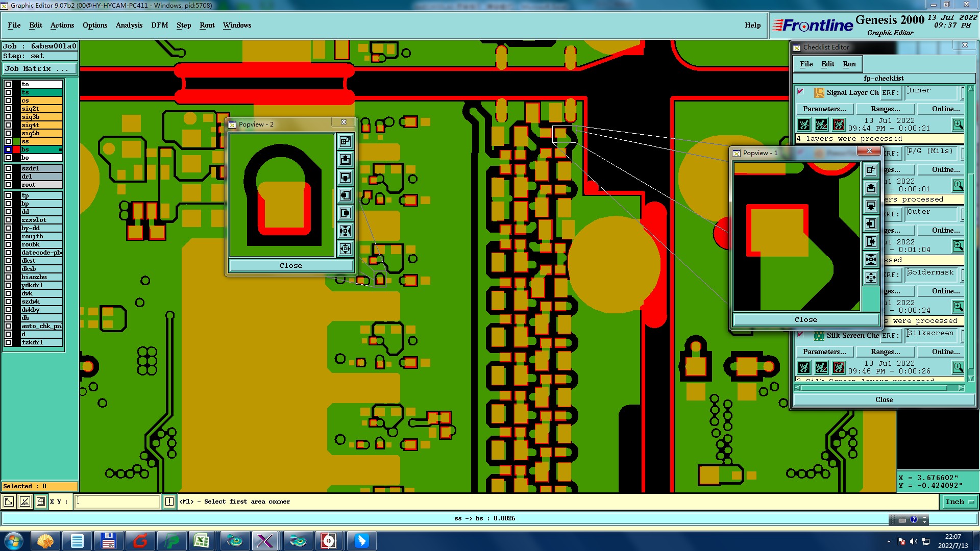This screenshot has height=551, width=980.
Task: Click top tool icon in Popview - 2
Action: point(345,141)
